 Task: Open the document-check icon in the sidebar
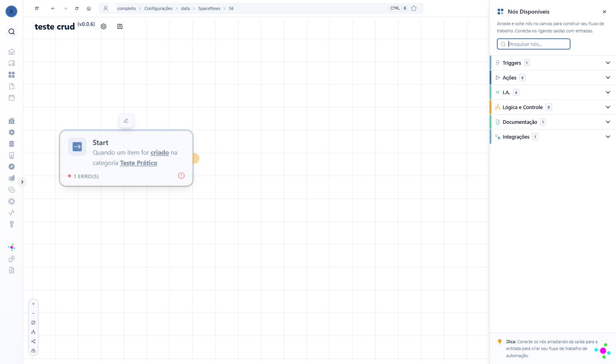click(x=12, y=86)
